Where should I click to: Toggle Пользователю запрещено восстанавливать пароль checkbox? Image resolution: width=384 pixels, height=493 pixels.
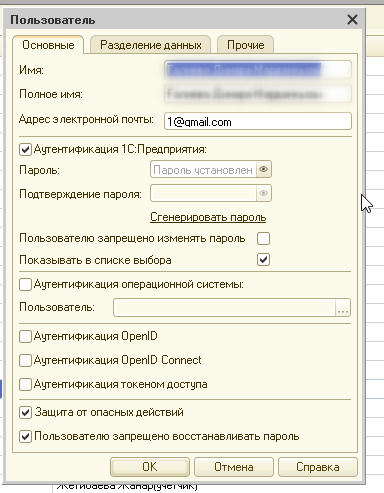pos(25,437)
